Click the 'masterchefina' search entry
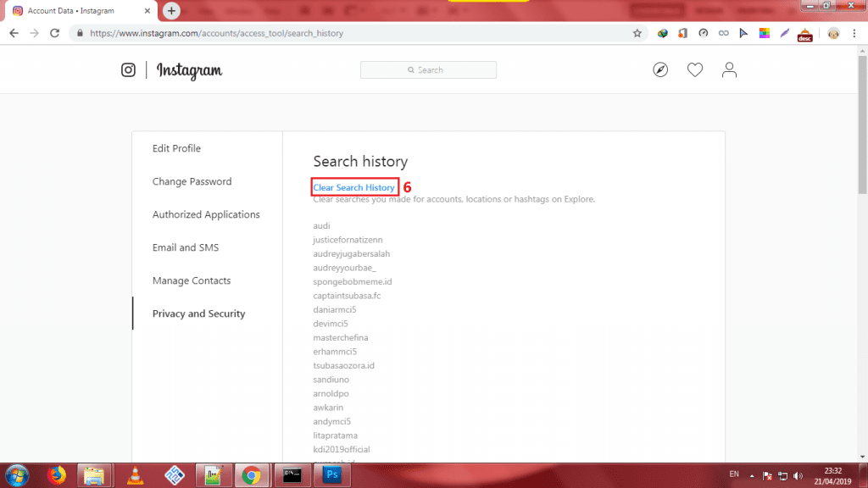This screenshot has height=488, width=868. (x=341, y=337)
